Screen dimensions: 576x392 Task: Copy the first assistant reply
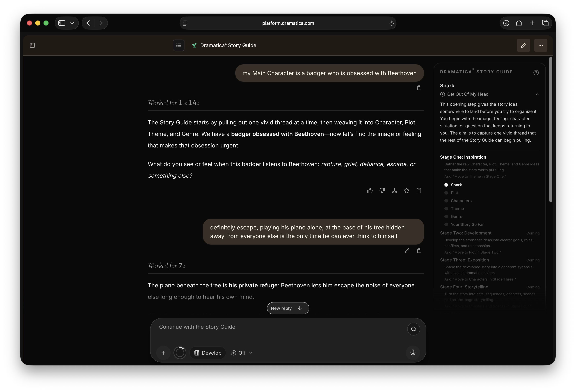[419, 191]
